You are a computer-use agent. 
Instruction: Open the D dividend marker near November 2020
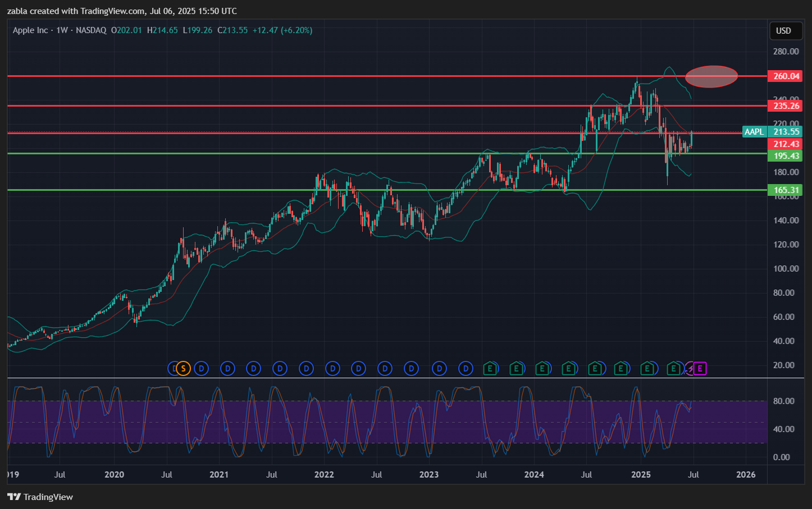201,369
